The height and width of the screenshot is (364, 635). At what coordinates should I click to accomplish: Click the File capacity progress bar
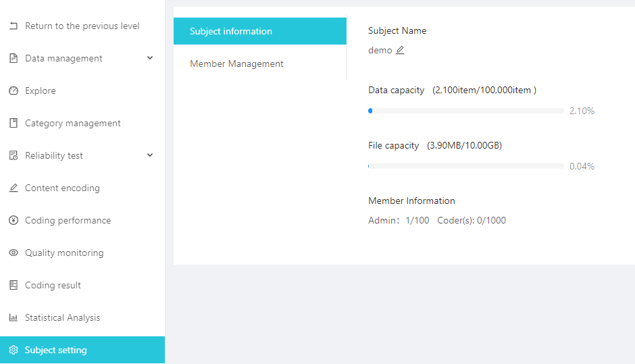466,166
